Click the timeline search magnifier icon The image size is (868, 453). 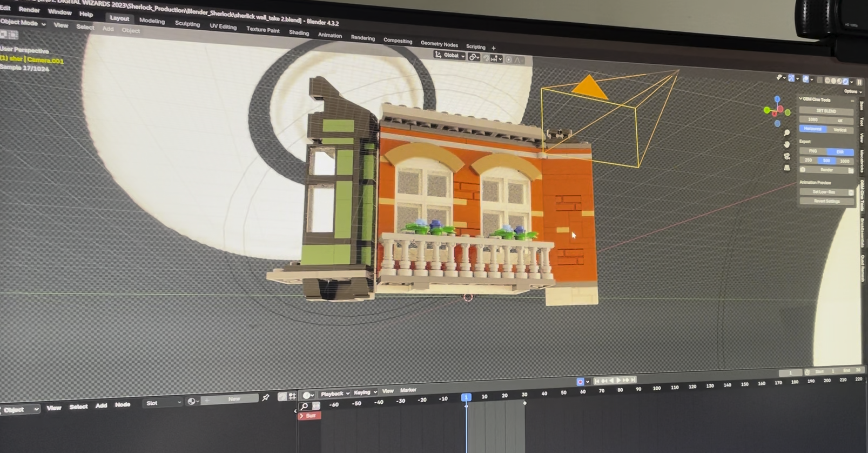(x=304, y=407)
